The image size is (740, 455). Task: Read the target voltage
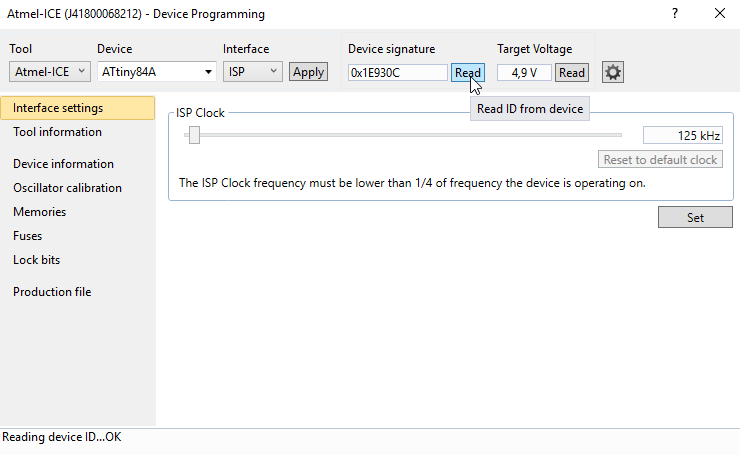pos(572,73)
